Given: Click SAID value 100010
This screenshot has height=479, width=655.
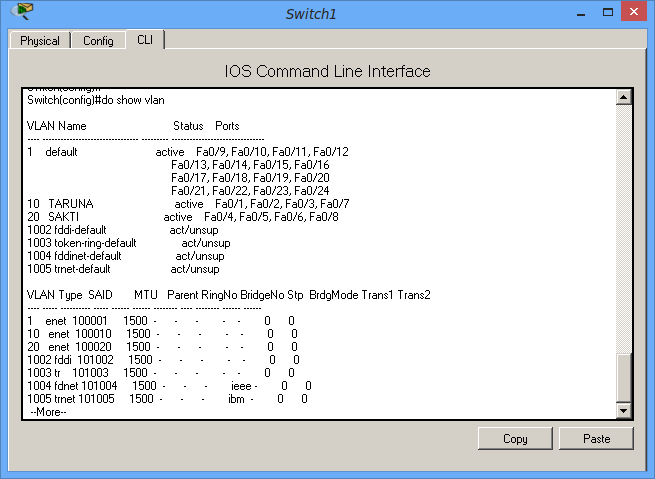Looking at the screenshot, I should click(94, 334).
